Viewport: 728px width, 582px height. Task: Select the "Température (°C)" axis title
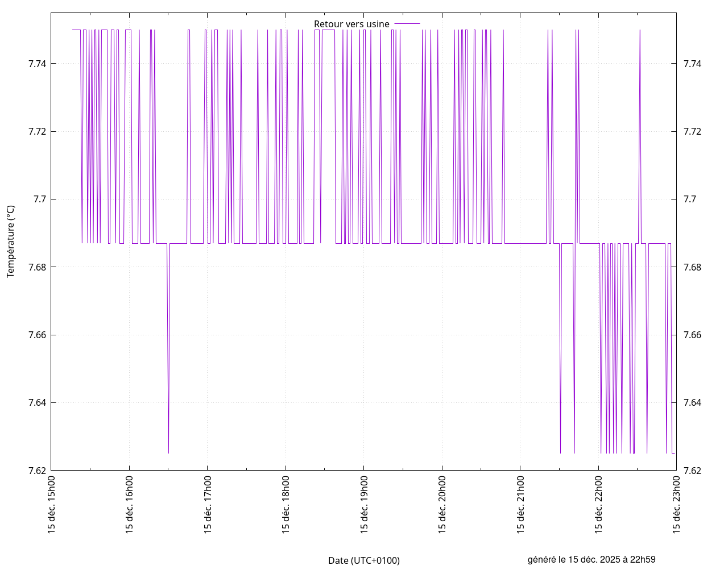pos(11,242)
